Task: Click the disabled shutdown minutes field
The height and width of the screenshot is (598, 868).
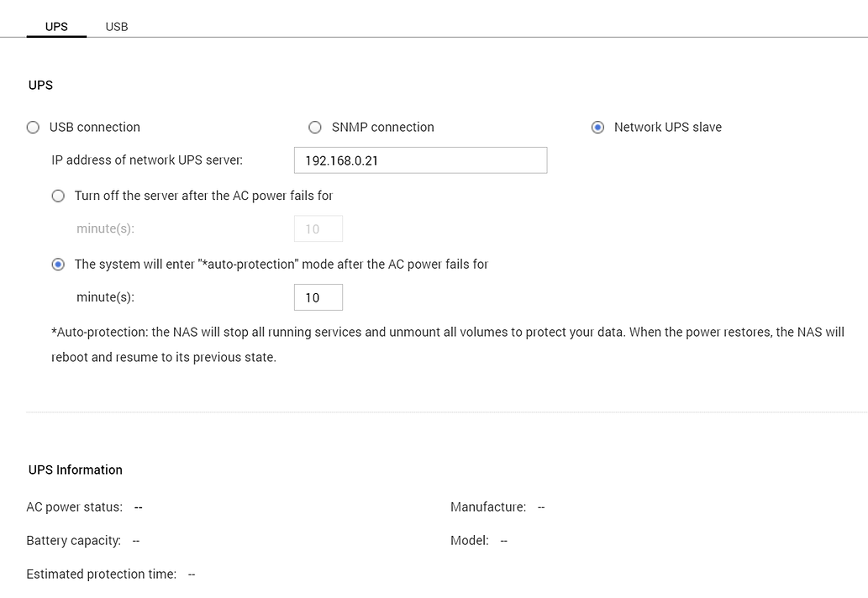Action: point(318,228)
